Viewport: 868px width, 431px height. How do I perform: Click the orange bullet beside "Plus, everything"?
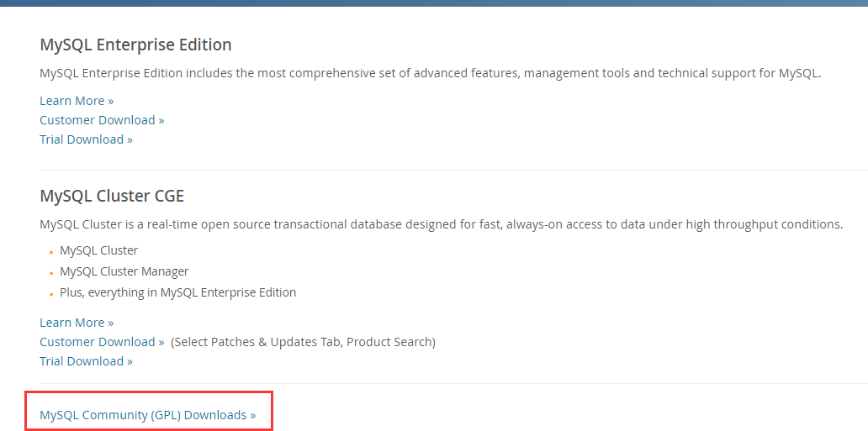50,294
